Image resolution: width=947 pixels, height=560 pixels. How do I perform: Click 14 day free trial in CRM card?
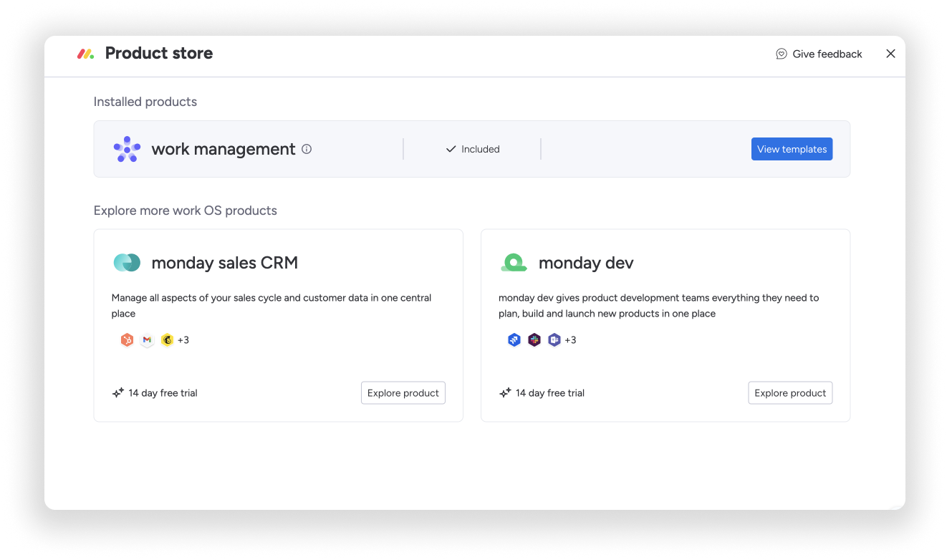(163, 393)
